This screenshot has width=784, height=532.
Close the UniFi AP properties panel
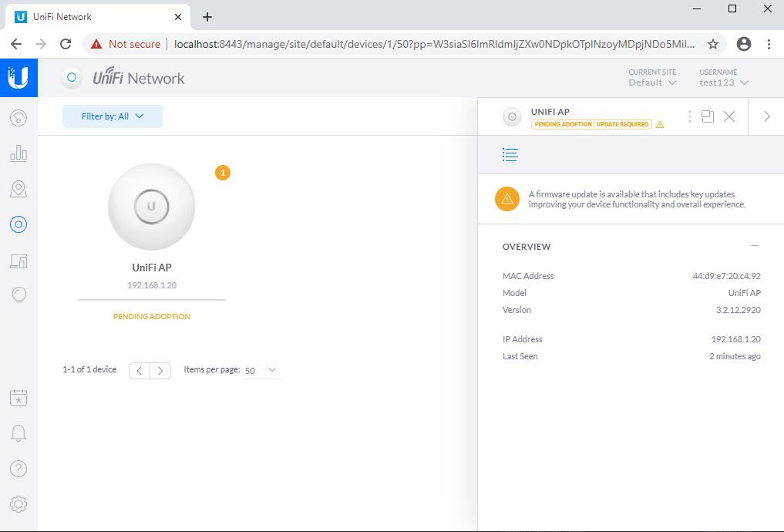(x=729, y=116)
